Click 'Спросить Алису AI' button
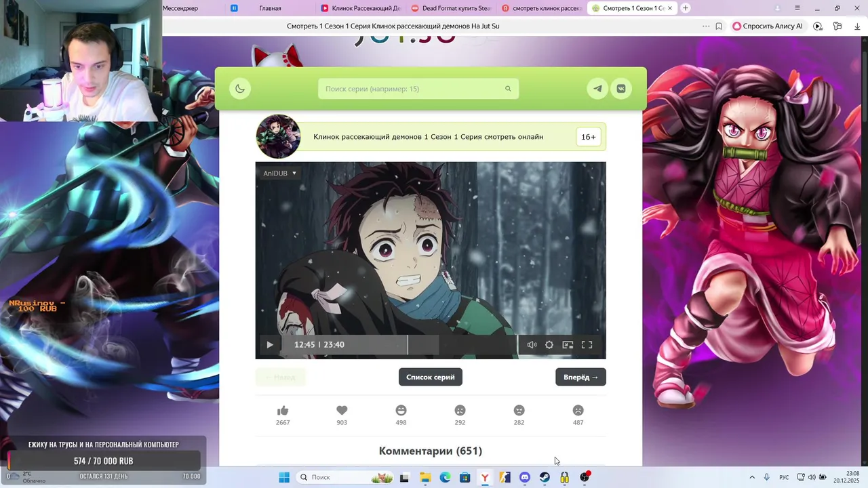The width and height of the screenshot is (868, 488). [768, 26]
